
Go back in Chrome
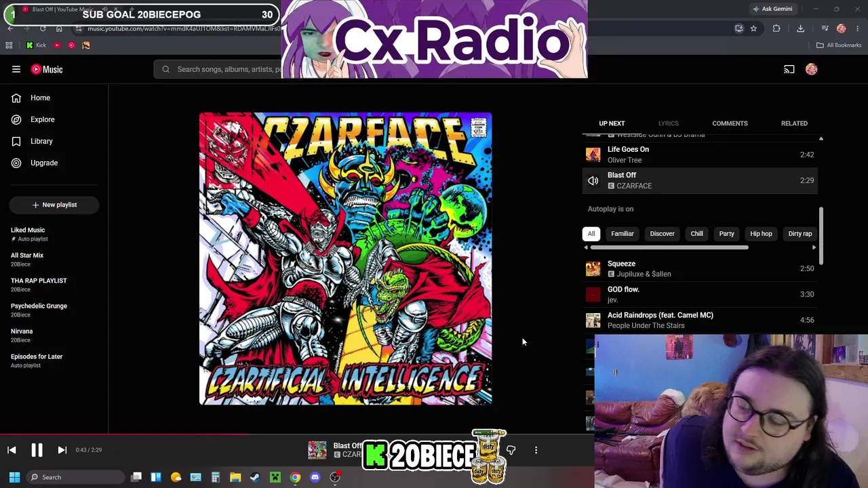[x=10, y=28]
